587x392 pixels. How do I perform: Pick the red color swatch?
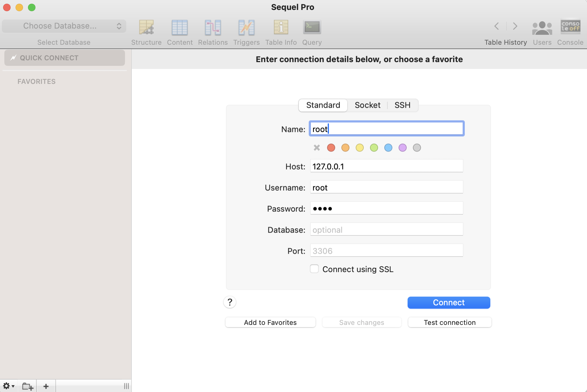pos(331,148)
